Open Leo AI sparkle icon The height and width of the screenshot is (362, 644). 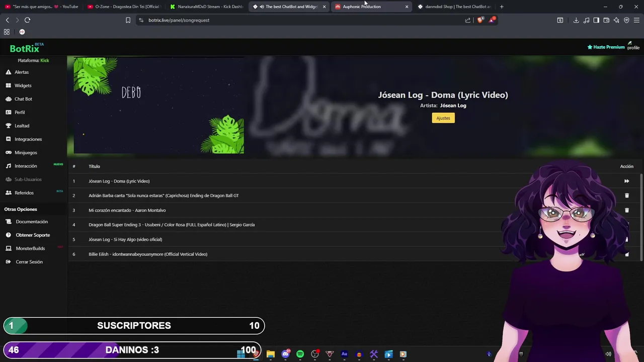[616, 20]
